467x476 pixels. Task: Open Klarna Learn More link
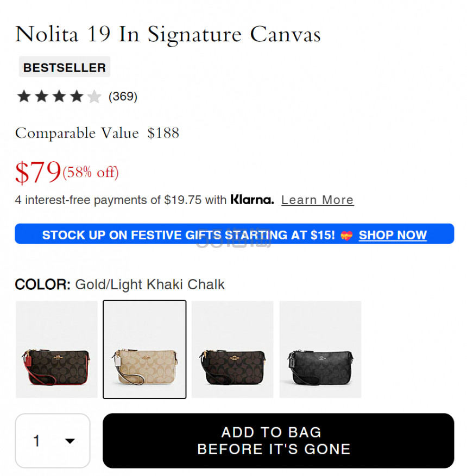317,200
